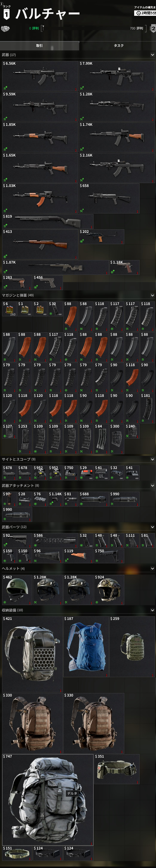Collapse the 収納装備 (10) section

[152, 610]
